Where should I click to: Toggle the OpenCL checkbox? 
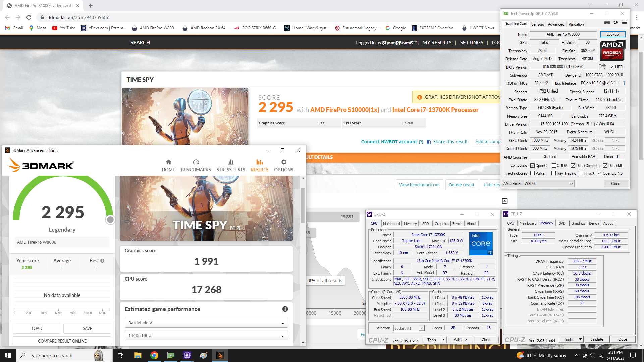pyautogui.click(x=532, y=166)
